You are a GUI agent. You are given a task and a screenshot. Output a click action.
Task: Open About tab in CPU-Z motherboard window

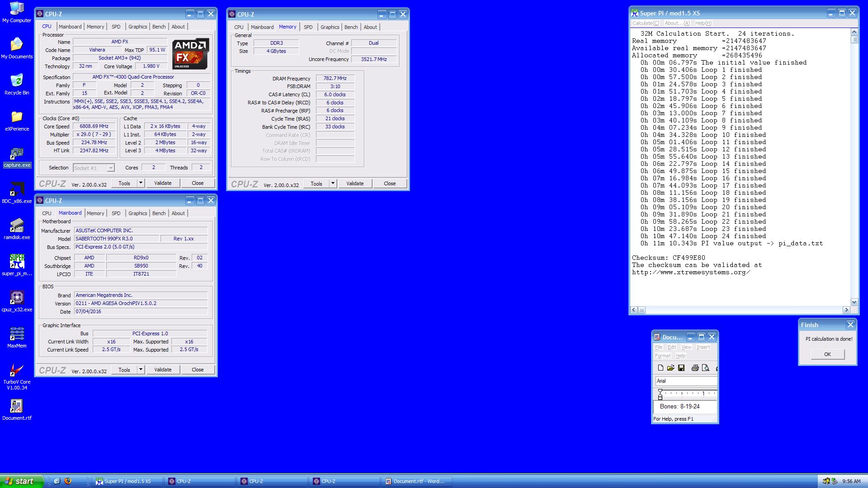[178, 213]
